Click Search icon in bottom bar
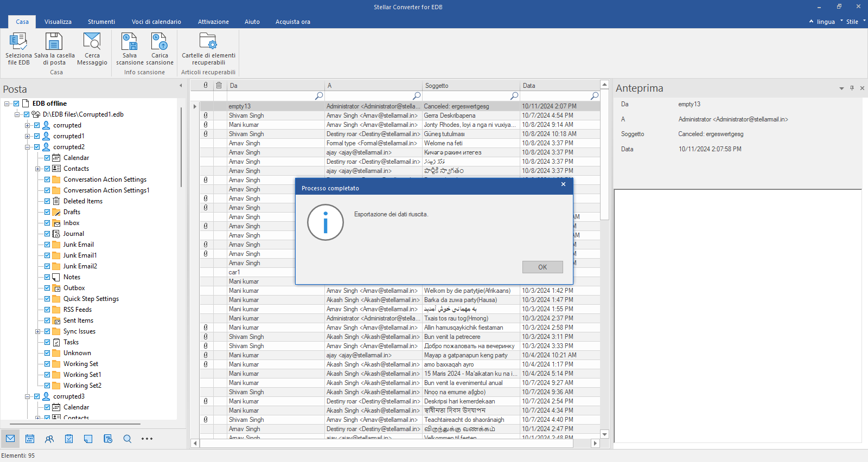Screen dimensions: 868x462 point(127,439)
